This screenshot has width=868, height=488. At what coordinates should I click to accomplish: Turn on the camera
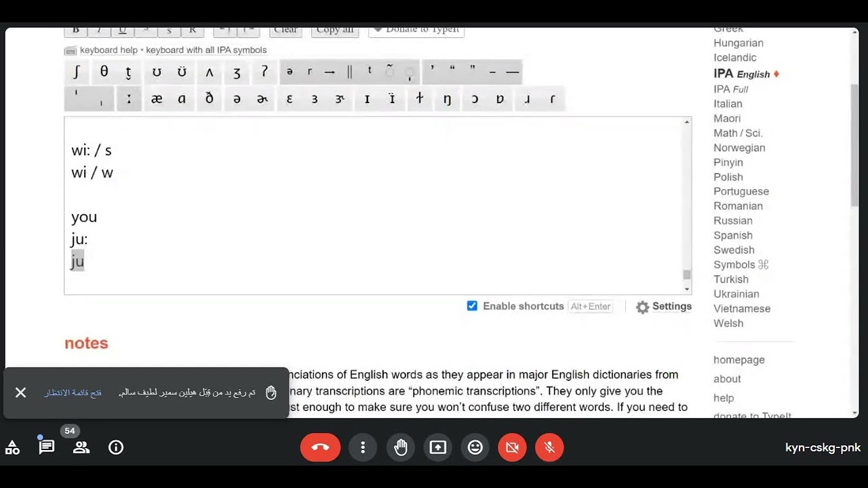[x=512, y=447]
